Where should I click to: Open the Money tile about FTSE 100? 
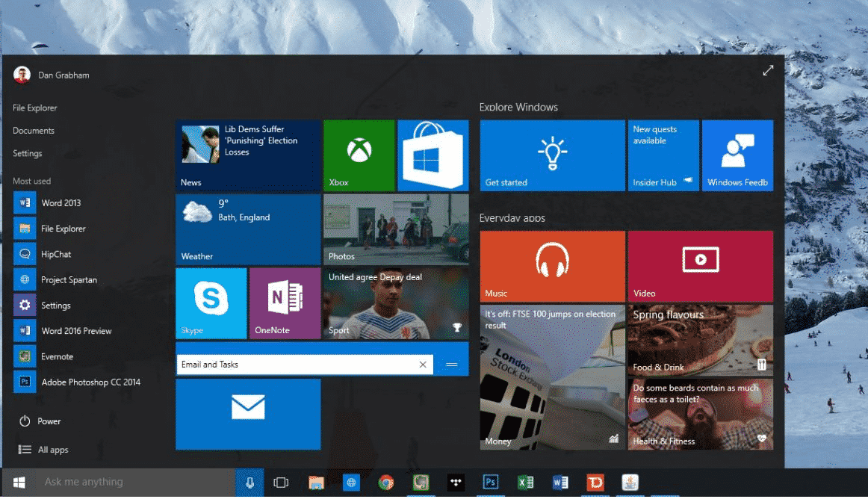click(x=553, y=377)
